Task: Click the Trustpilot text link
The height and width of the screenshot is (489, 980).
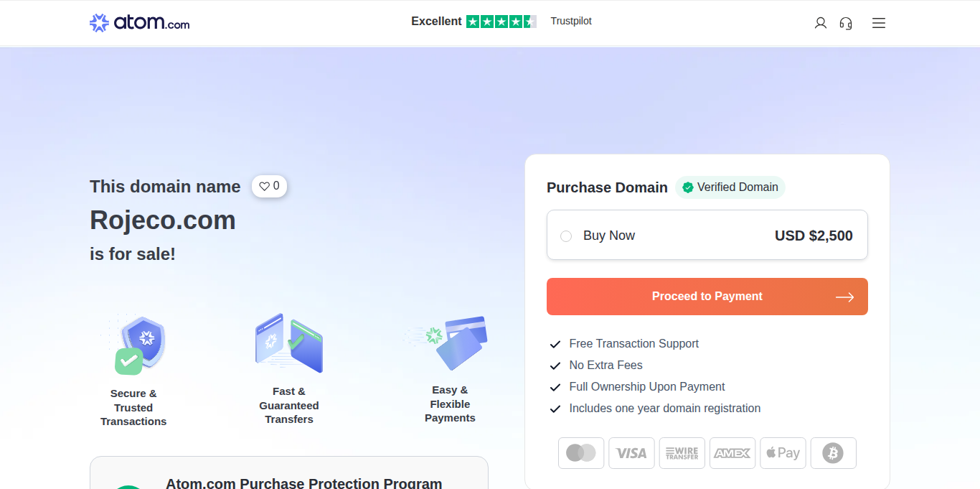Action: point(571,22)
